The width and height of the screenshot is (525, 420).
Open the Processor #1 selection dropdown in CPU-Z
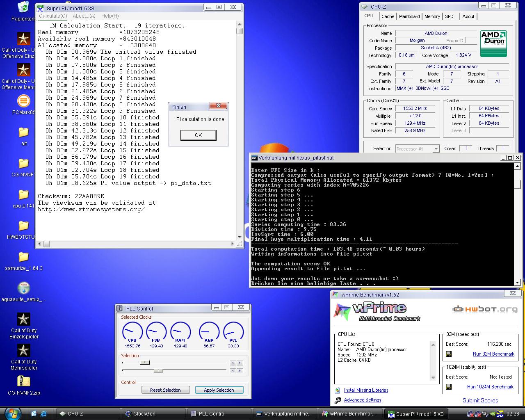coord(417,149)
